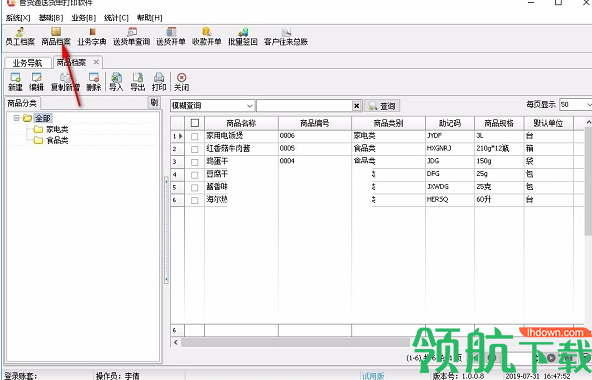Viewport: 592px width, 380px height.
Task: Sort by 商品名称 column header
Action: tap(241, 123)
